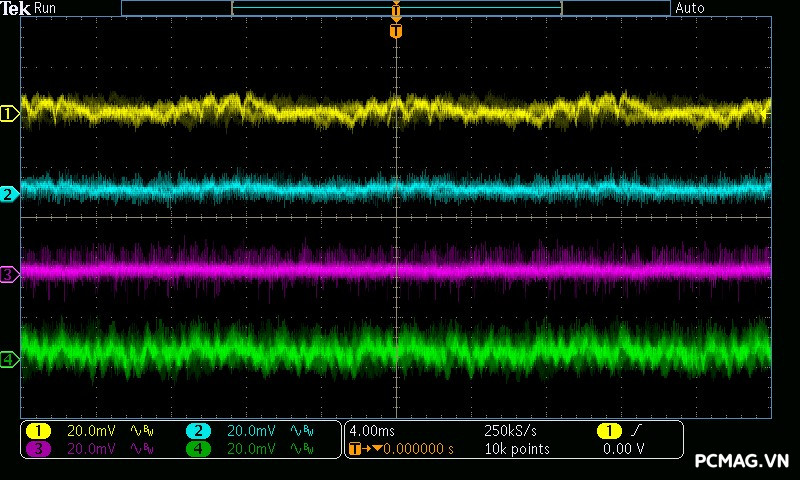Image resolution: width=800 pixels, height=480 pixels.
Task: Click channel 4 bandwidth limit coupling icon
Action: tap(301, 449)
